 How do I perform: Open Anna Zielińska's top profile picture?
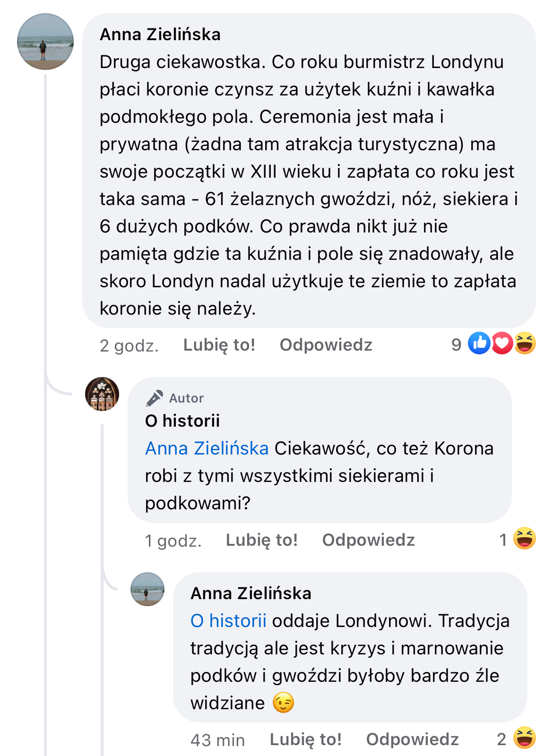[45, 42]
